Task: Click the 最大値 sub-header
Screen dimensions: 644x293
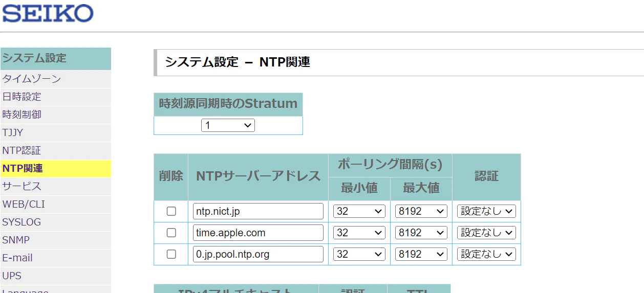Action: click(x=421, y=189)
